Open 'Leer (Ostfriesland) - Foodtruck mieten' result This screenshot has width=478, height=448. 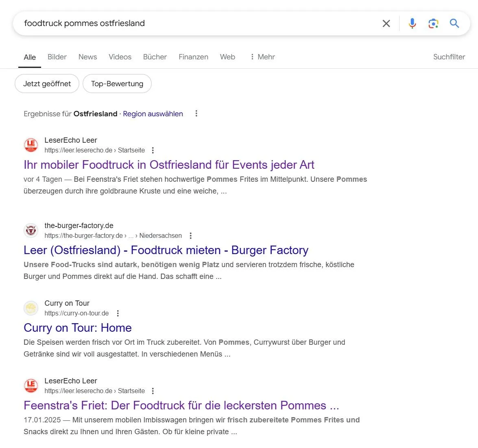pos(166,250)
